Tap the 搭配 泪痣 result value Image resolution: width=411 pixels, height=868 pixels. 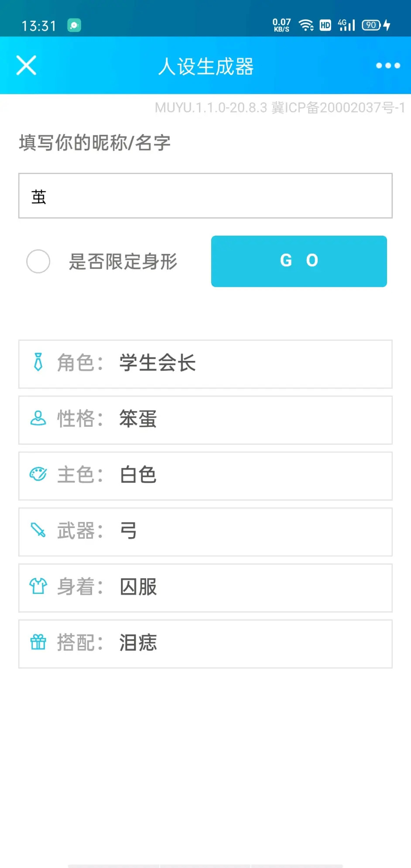pyautogui.click(x=138, y=642)
